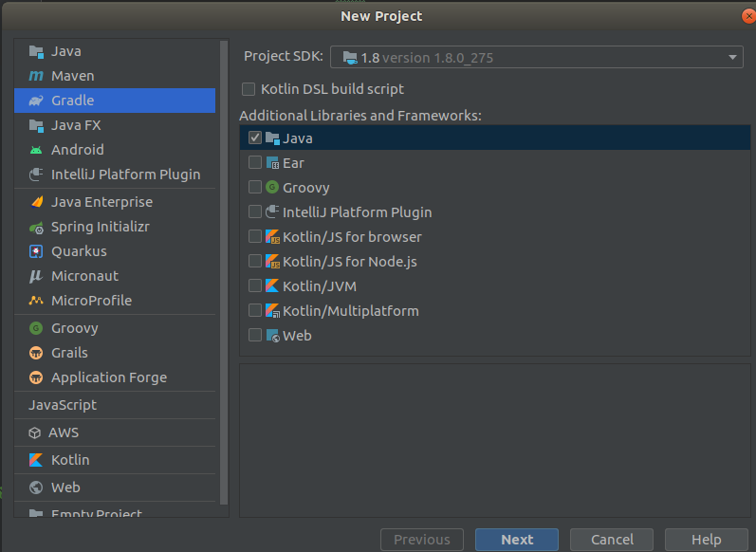Open the Project SDK dropdown
The width and height of the screenshot is (756, 552).
536,58
